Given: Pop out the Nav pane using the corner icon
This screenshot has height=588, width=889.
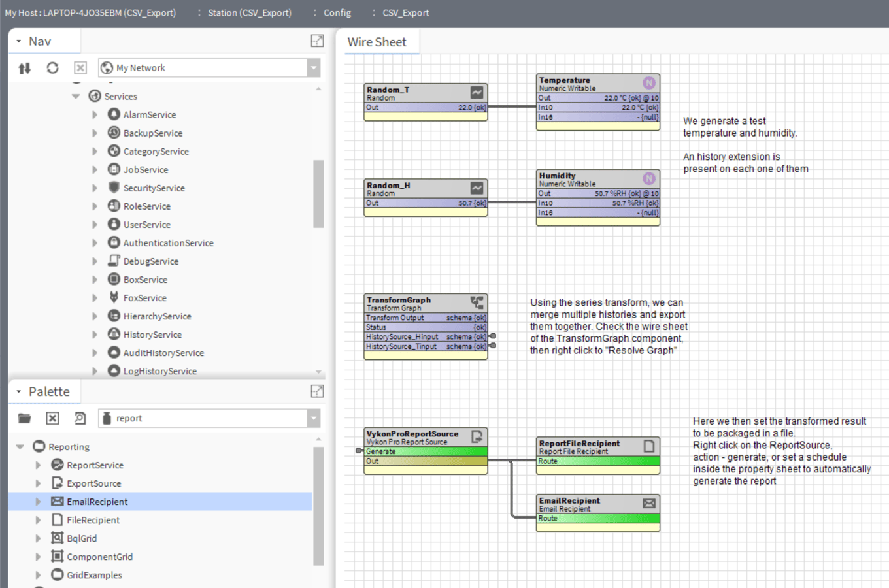Looking at the screenshot, I should (317, 41).
